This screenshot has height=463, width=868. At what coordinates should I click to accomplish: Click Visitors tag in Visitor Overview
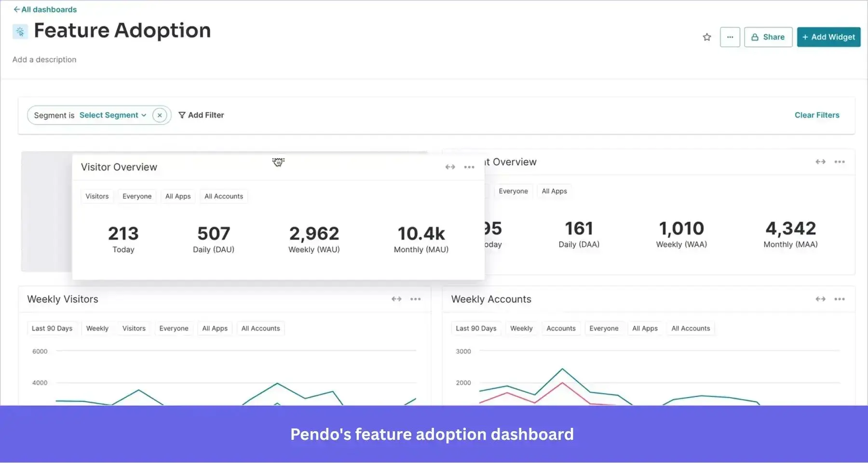click(x=97, y=197)
